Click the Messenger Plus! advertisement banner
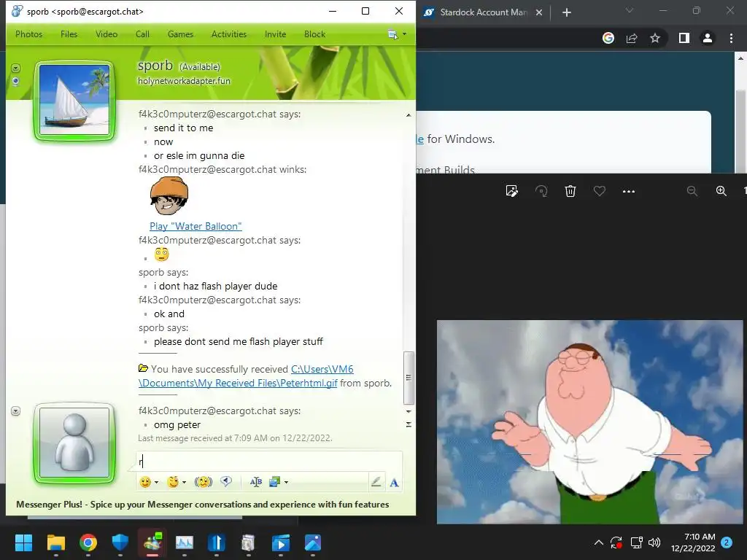747x560 pixels. point(203,505)
